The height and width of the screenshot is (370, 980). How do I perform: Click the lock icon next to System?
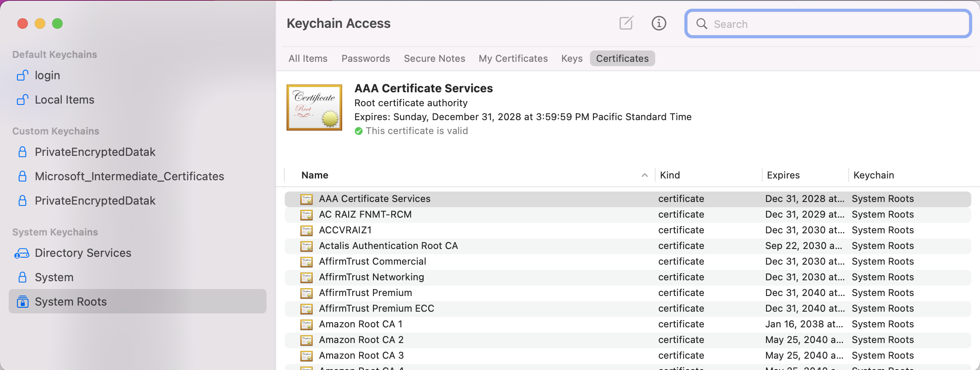pyautogui.click(x=23, y=277)
